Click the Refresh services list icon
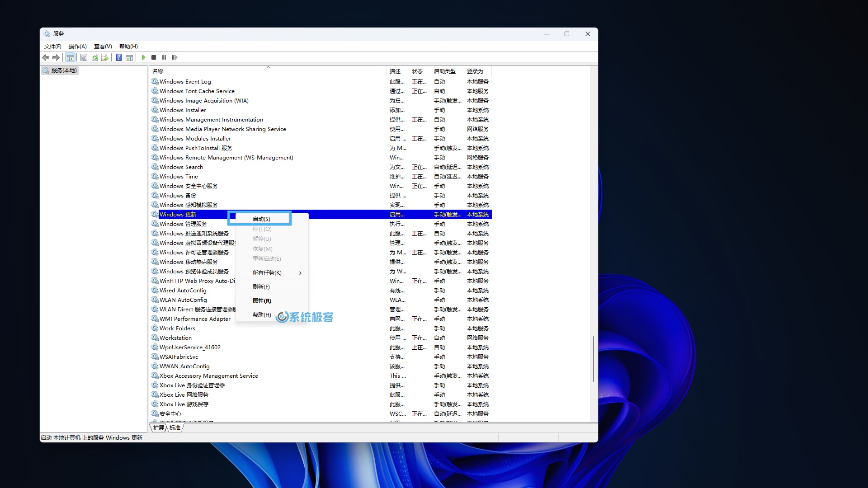This screenshot has width=868, height=488. [95, 57]
